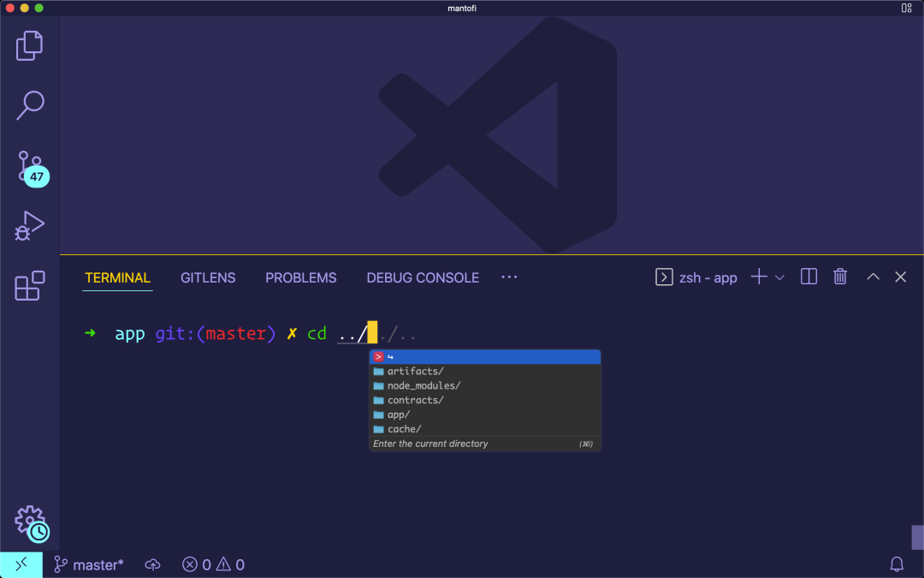Click the master* branch indicator
Viewport: 924px width, 578px height.
(x=89, y=564)
